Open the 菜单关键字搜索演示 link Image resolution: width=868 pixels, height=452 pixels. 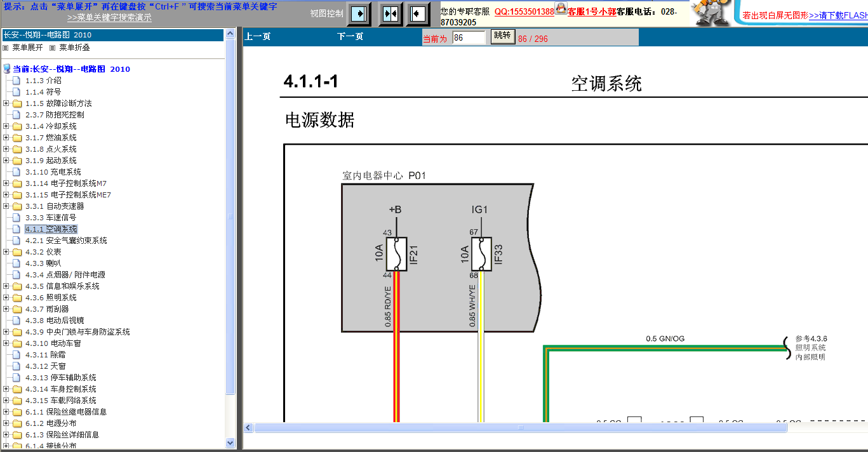click(x=109, y=18)
